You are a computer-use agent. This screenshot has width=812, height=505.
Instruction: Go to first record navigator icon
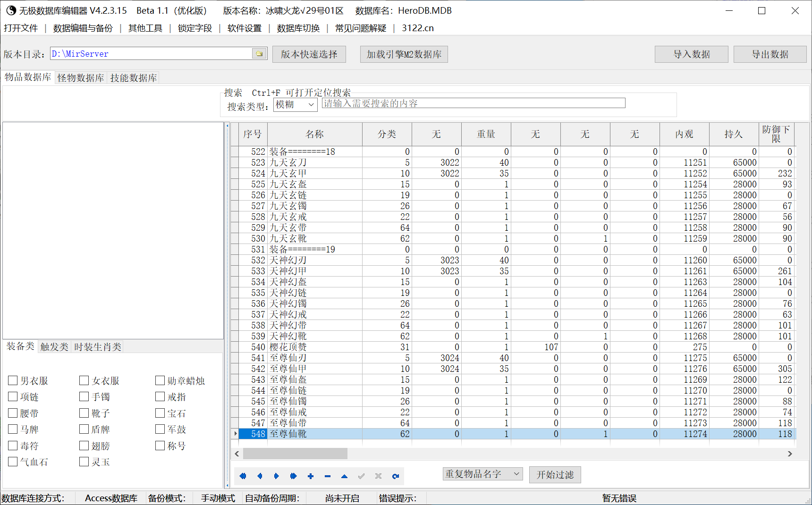coord(243,476)
